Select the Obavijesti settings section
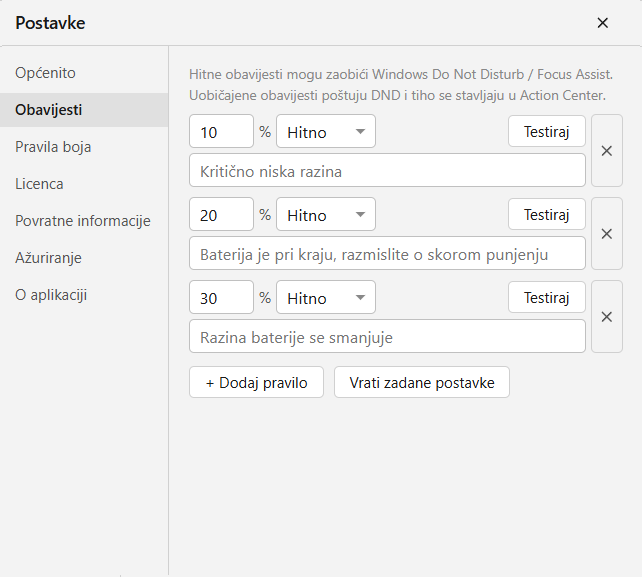Image resolution: width=642 pixels, height=577 pixels. (84, 110)
